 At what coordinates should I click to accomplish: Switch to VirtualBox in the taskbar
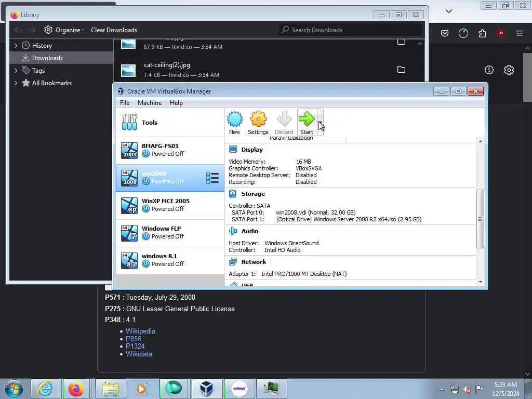click(206, 389)
